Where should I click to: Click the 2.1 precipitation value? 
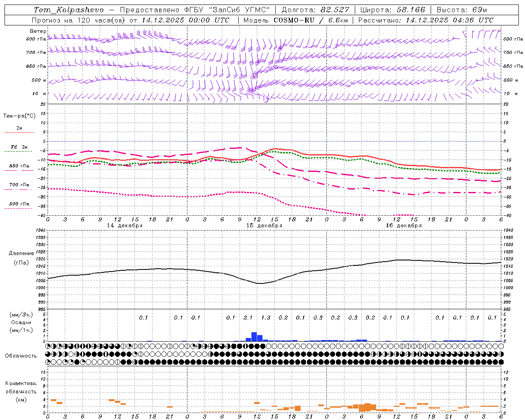pyautogui.click(x=248, y=318)
